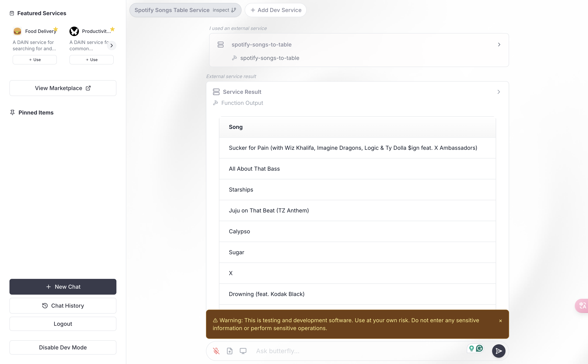588x364 pixels.
Task: Dismiss the development software warning banner
Action: coord(501,321)
